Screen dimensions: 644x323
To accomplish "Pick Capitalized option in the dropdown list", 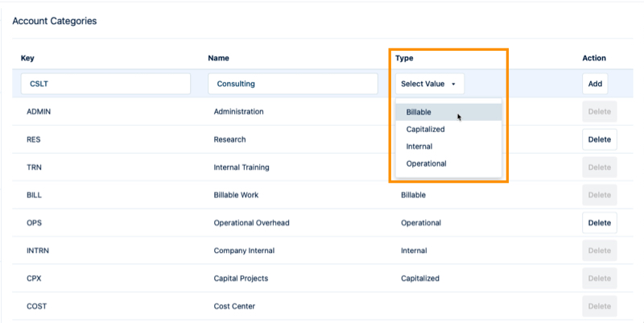I will 448,129.
